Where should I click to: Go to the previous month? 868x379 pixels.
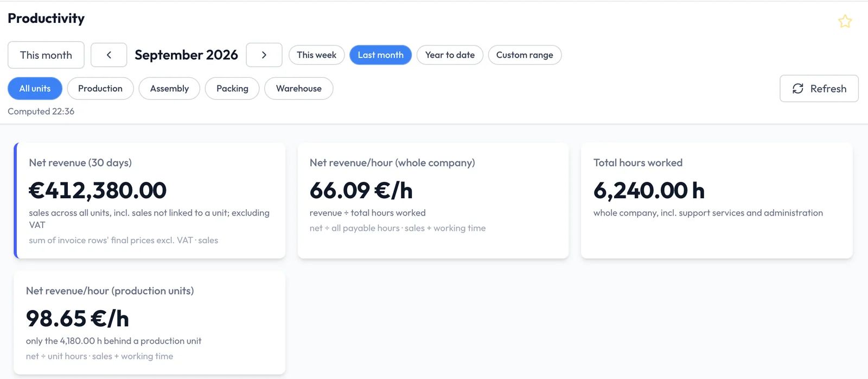coord(108,55)
